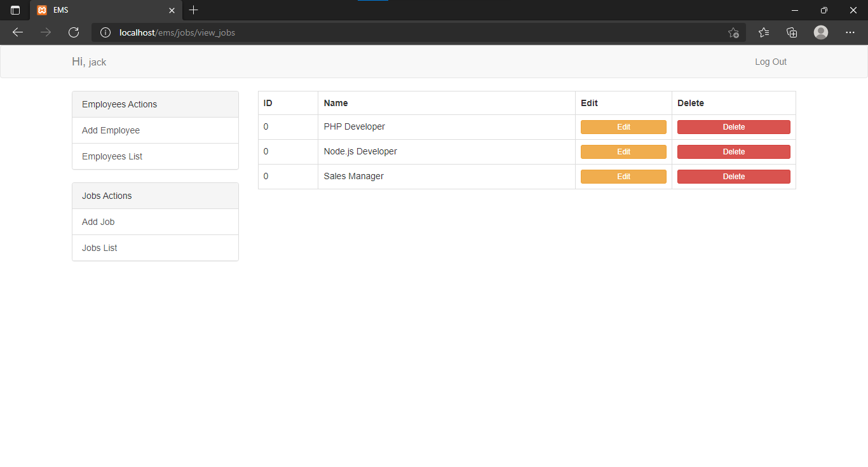Image resolution: width=868 pixels, height=467 pixels.
Task: Open a new browser tab
Action: 193,10
